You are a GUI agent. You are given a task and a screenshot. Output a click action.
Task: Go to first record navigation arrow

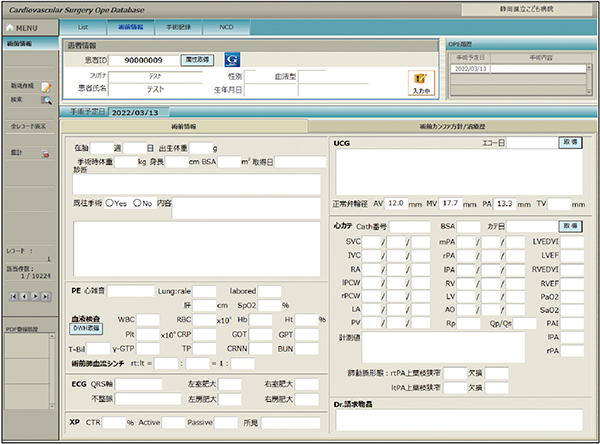point(13,297)
